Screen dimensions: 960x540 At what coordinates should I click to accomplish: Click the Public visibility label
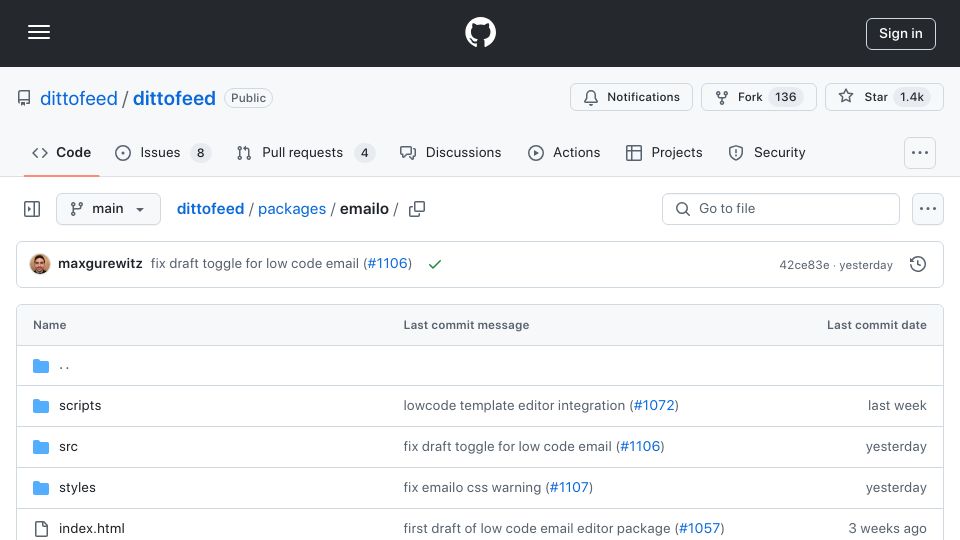click(248, 98)
